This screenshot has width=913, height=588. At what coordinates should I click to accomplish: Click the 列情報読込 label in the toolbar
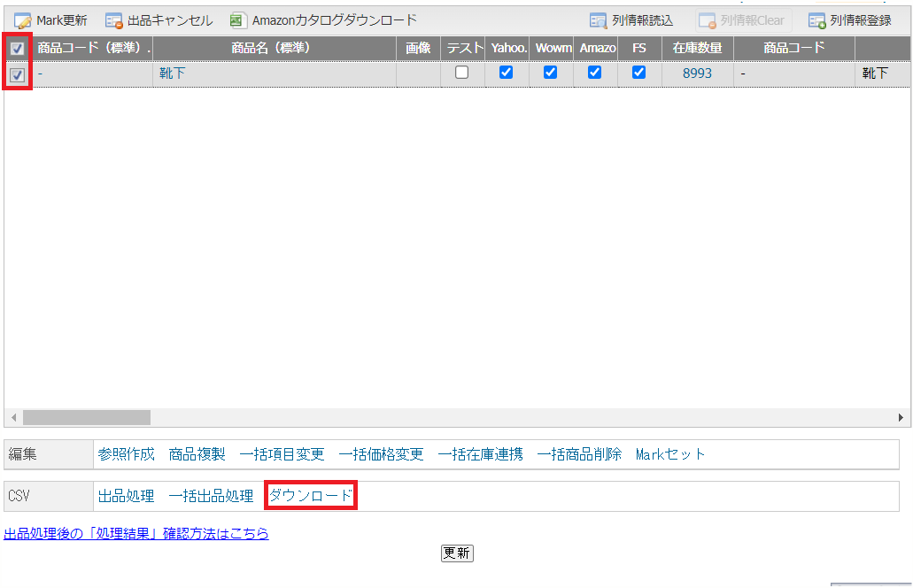click(x=642, y=21)
